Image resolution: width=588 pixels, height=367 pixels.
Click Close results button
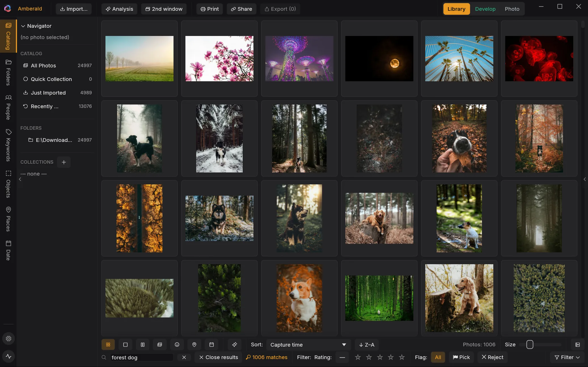pyautogui.click(x=218, y=357)
